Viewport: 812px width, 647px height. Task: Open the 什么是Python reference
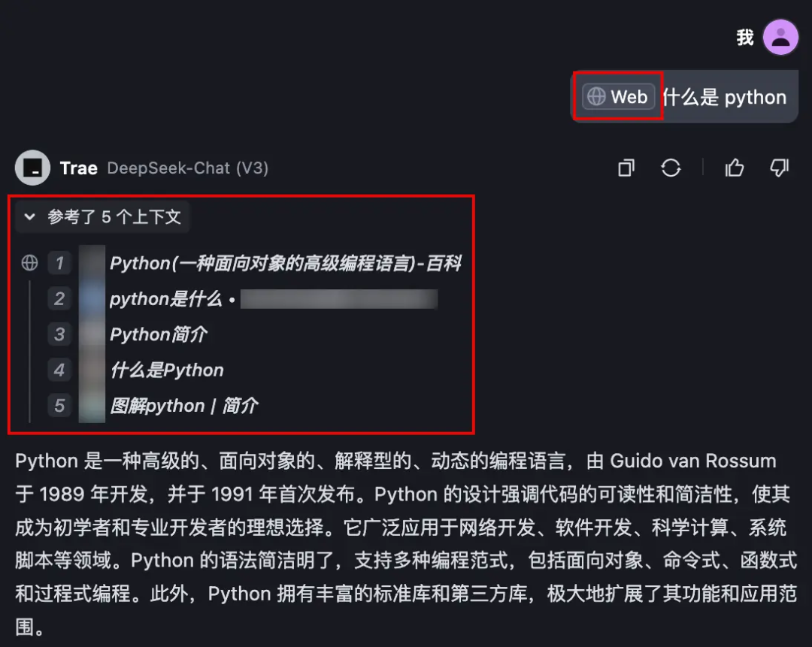click(167, 370)
